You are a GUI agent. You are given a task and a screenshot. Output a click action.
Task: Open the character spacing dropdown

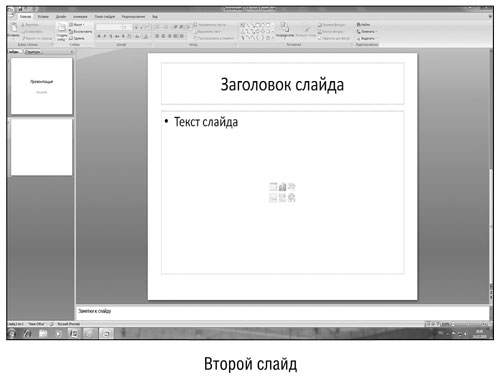(129, 36)
